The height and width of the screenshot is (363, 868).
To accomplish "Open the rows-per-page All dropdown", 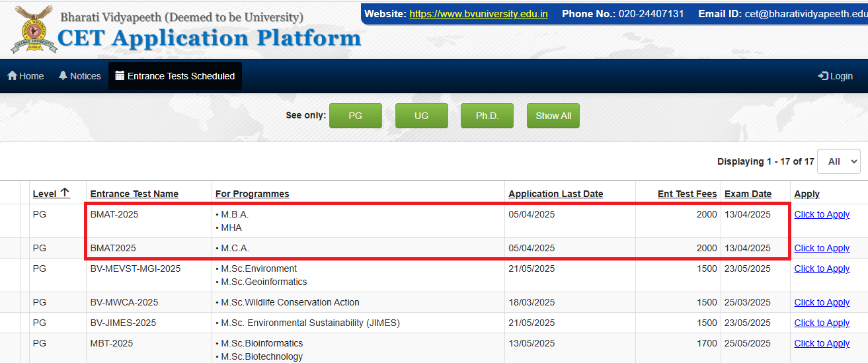I will [839, 161].
